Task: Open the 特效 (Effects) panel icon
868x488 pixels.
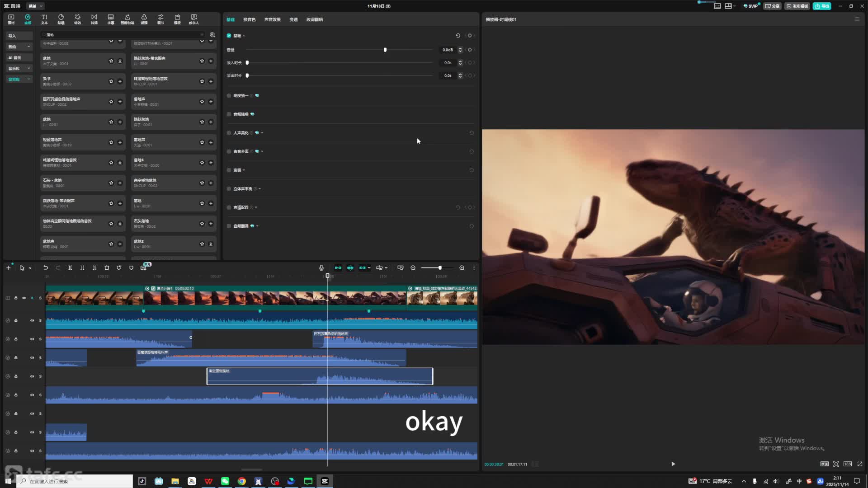Action: [77, 19]
